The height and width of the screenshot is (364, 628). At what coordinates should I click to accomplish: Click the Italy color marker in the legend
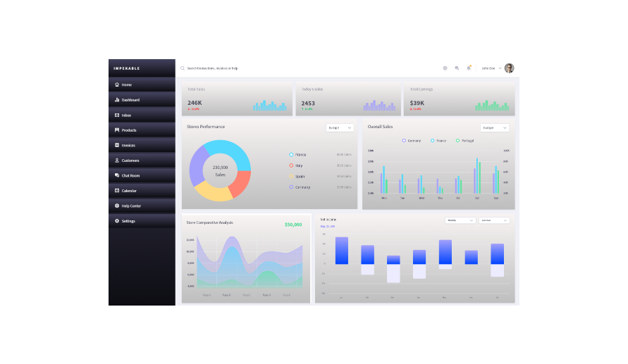coord(291,165)
